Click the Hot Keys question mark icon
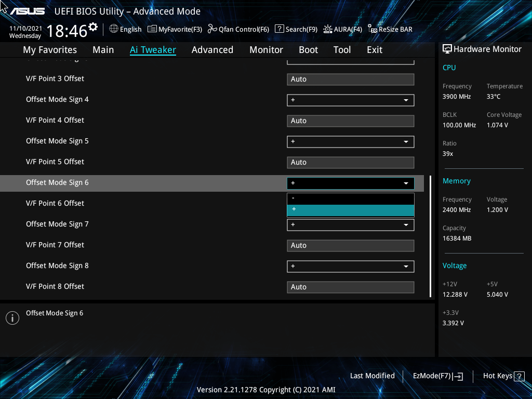Viewport: 532px width, 399px height. pyautogui.click(x=519, y=376)
